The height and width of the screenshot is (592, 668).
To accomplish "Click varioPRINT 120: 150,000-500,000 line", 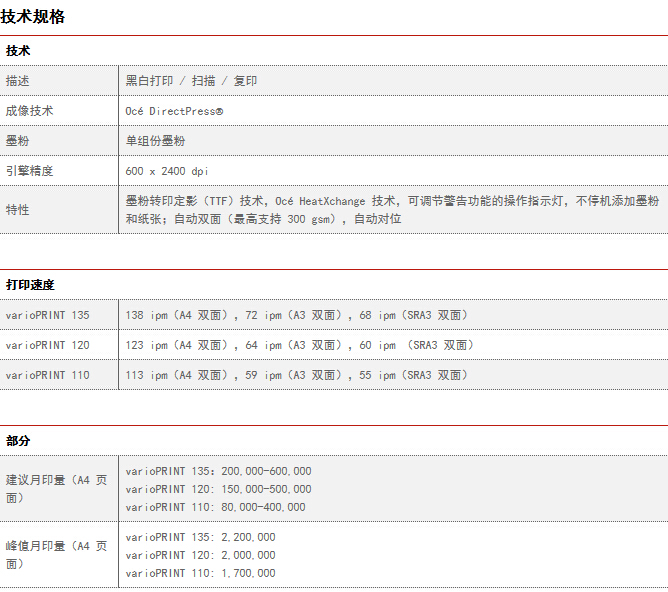I will point(219,489).
